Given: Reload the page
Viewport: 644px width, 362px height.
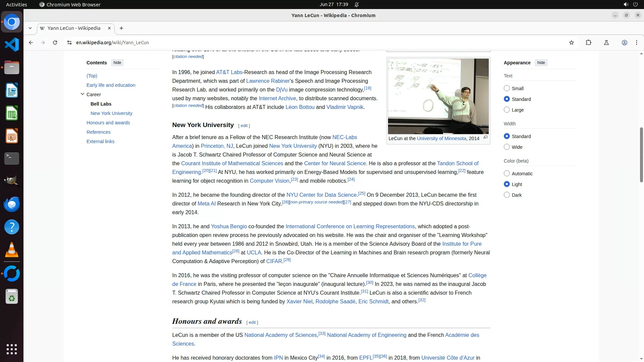Looking at the screenshot, I should click(55, 43).
